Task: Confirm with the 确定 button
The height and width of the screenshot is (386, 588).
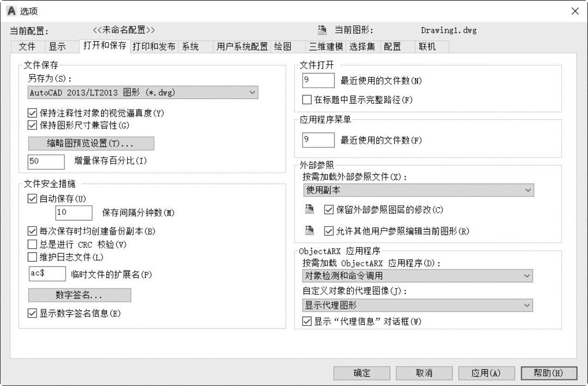Action: point(361,373)
